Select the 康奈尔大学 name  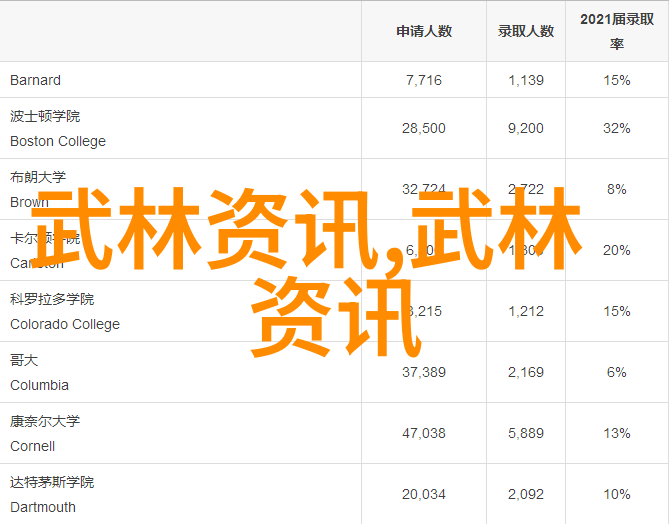coord(45,421)
